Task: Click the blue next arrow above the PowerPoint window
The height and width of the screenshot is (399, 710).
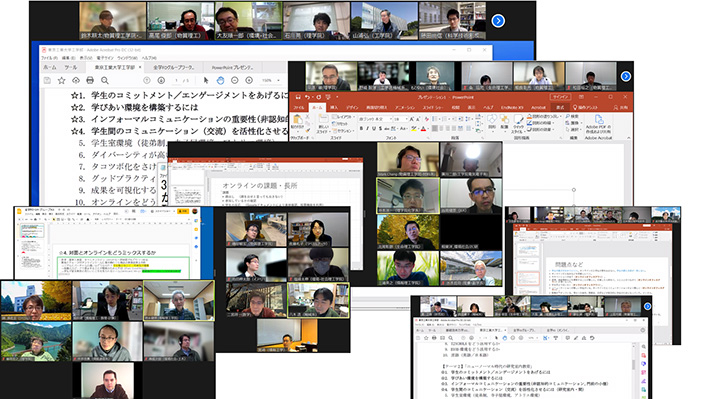Action: 625,77
